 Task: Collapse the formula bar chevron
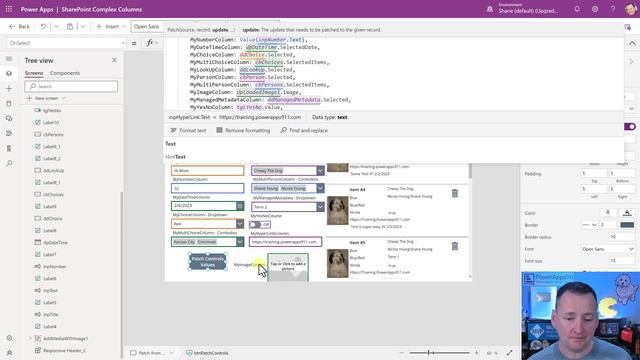click(632, 43)
